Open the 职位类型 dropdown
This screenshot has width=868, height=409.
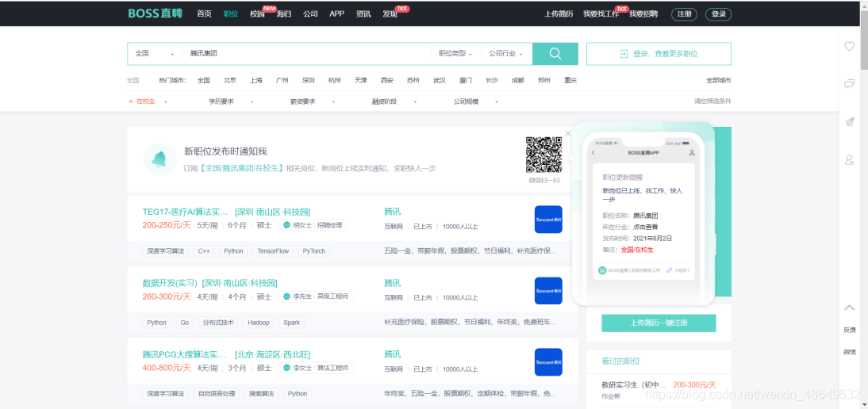pos(455,54)
